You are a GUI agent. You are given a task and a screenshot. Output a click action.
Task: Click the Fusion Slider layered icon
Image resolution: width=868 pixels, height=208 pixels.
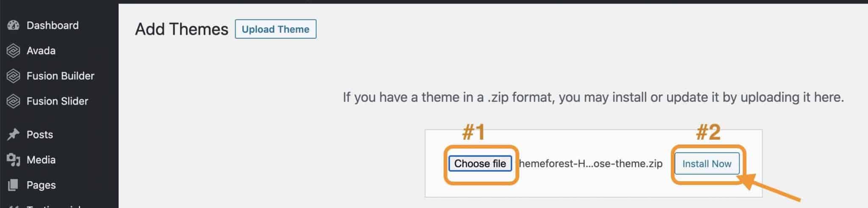tap(13, 101)
